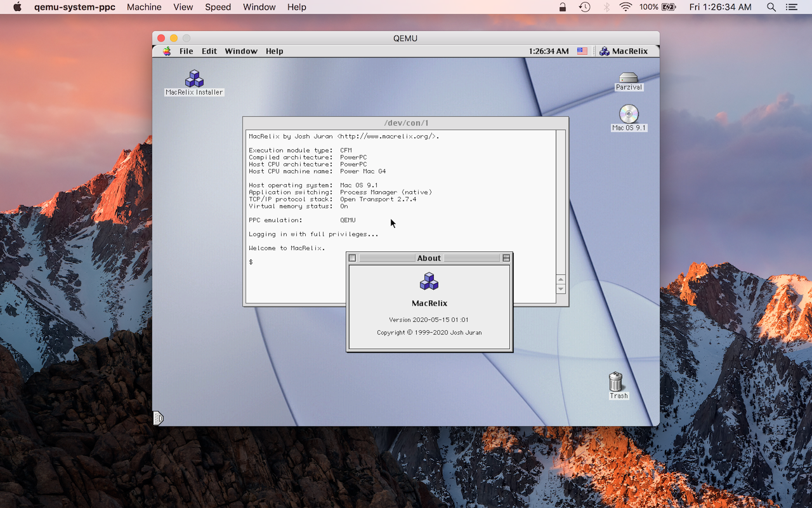
Task: Click the About window close box
Action: click(x=353, y=258)
